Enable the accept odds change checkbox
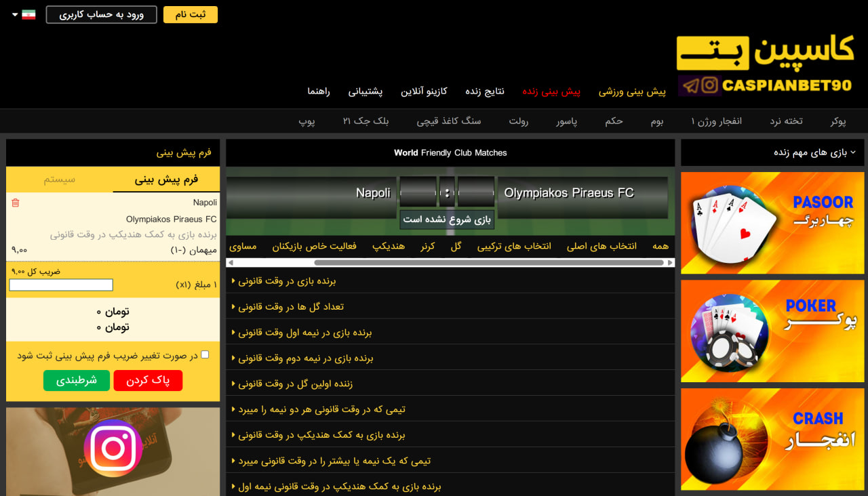 click(x=205, y=354)
